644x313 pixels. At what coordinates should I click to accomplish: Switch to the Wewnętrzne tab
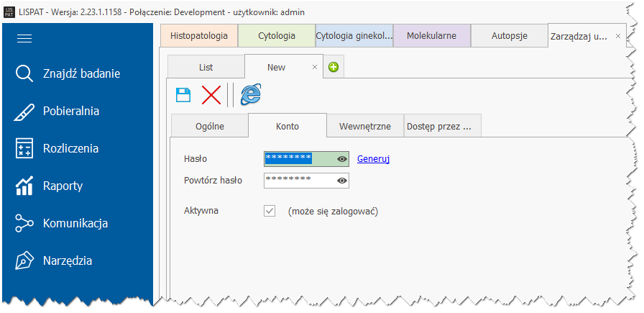(365, 126)
